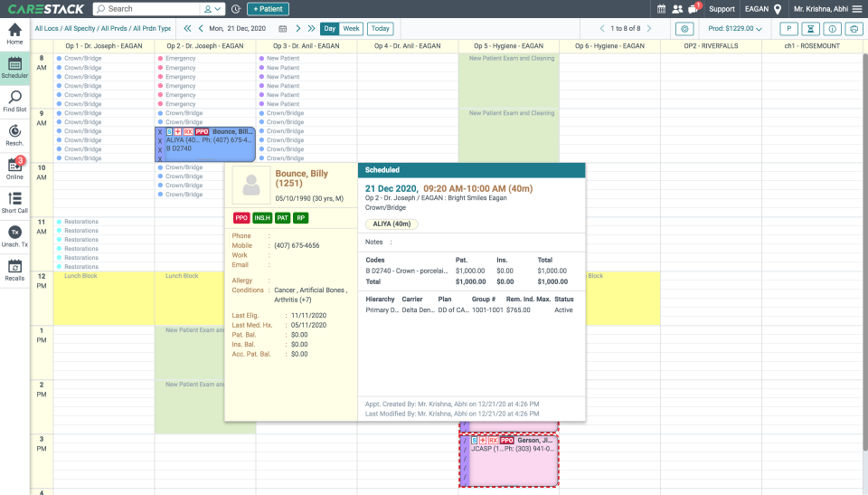Click the Op 3 - Dr. Anil - EAGAN header

click(x=307, y=46)
